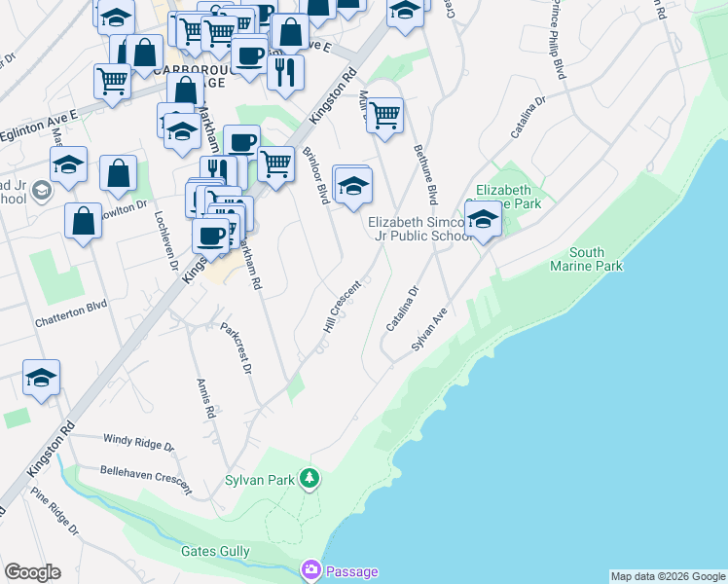Click the Gates Gully label
Screen dimensions: 728x584
215,551
